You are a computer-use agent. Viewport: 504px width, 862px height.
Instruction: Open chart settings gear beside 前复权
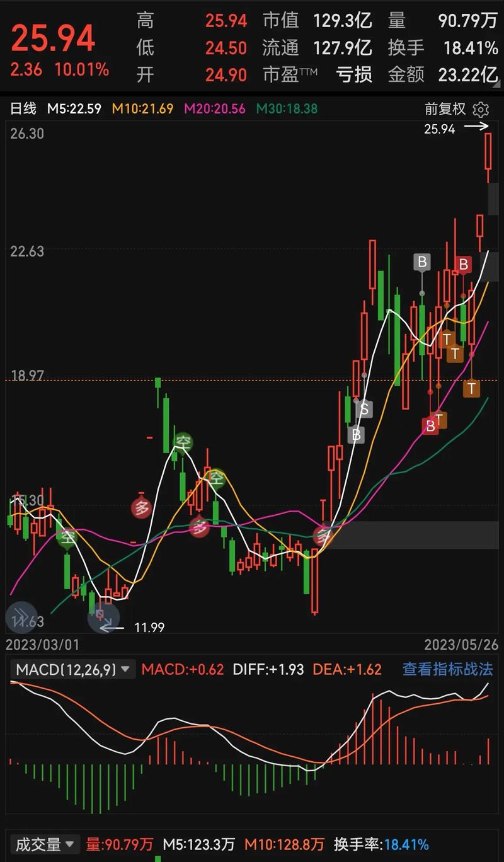tap(481, 110)
